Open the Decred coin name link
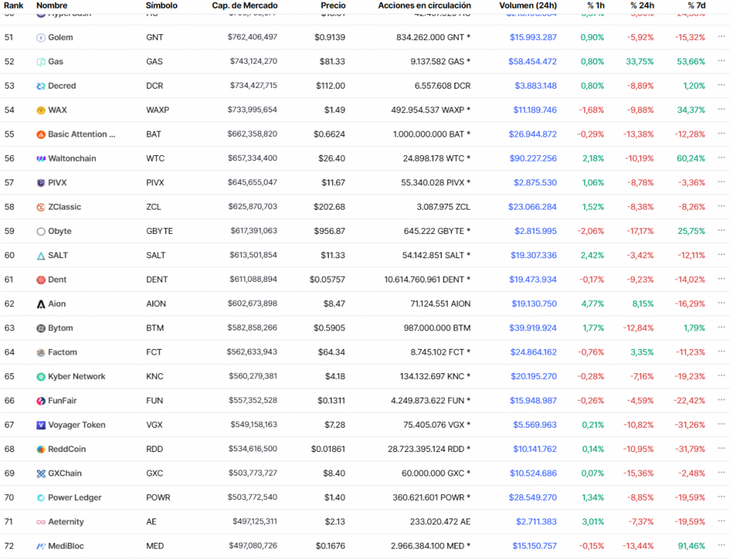 coord(62,86)
